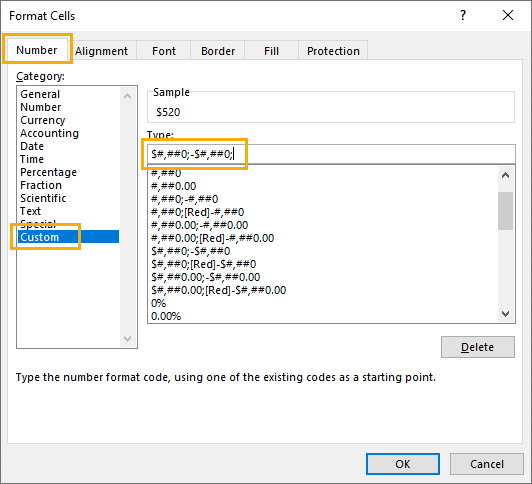Select the Protection tab
The image size is (532, 484).
point(333,51)
